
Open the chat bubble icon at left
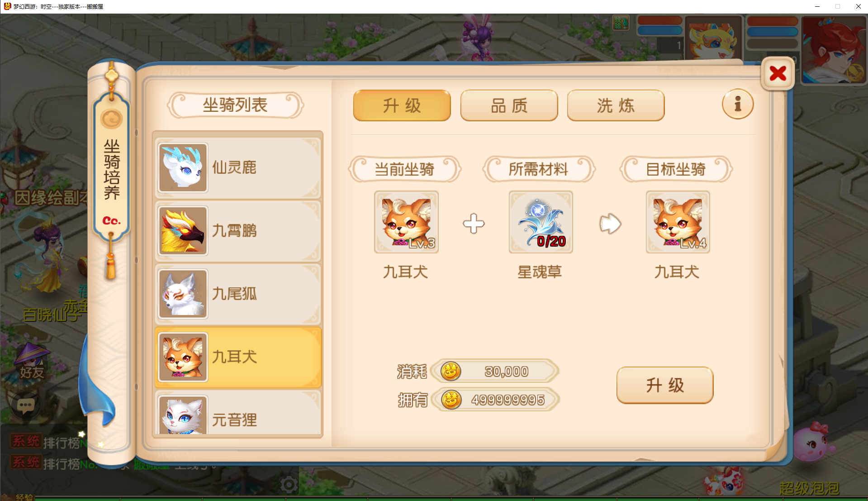point(25,405)
